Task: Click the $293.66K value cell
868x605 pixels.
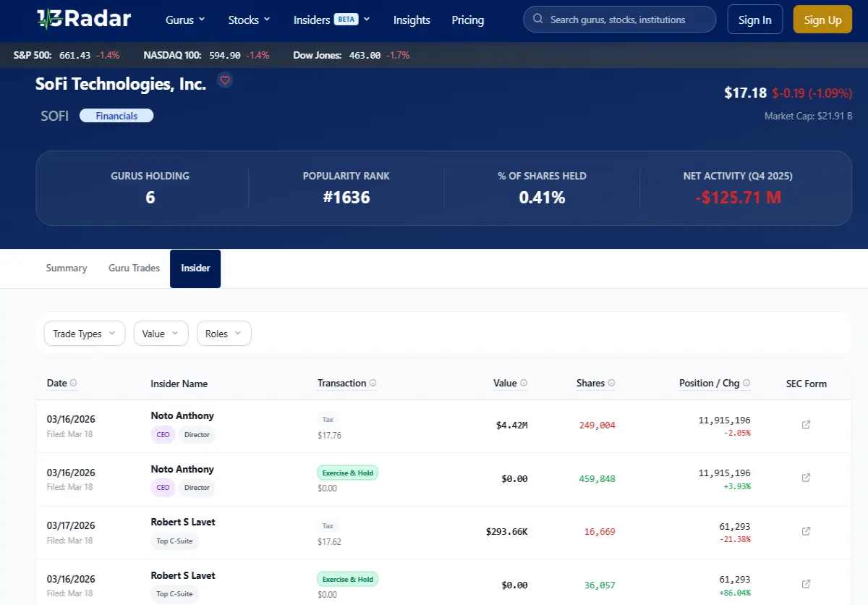Action: [x=507, y=532]
